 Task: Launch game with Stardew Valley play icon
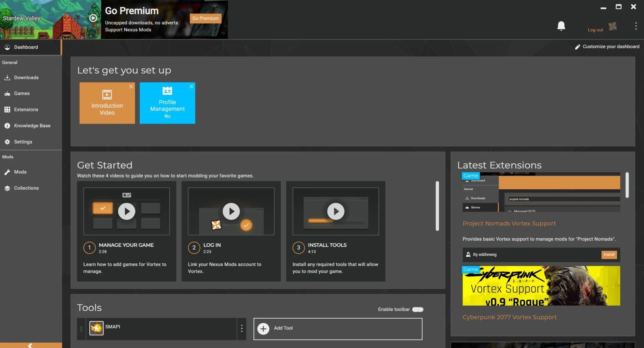pyautogui.click(x=93, y=18)
